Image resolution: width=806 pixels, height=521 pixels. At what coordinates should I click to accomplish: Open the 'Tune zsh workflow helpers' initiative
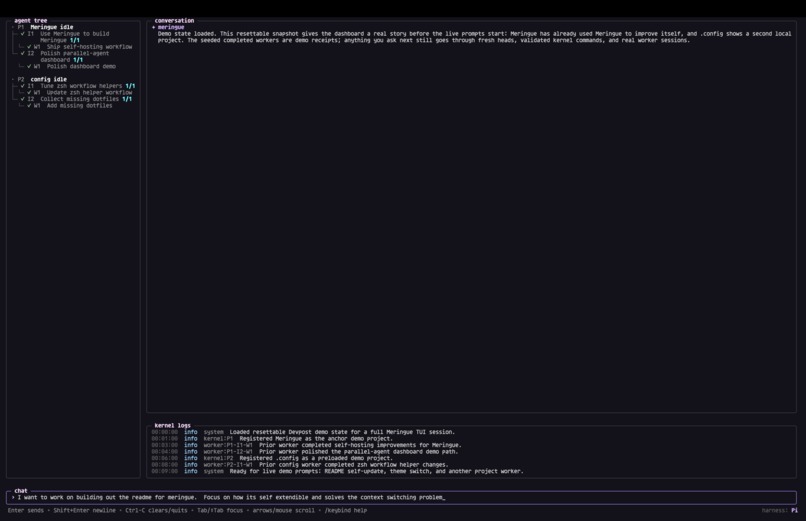81,86
